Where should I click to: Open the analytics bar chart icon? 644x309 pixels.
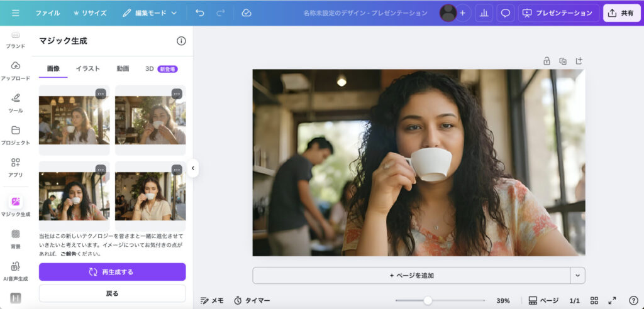coord(484,13)
